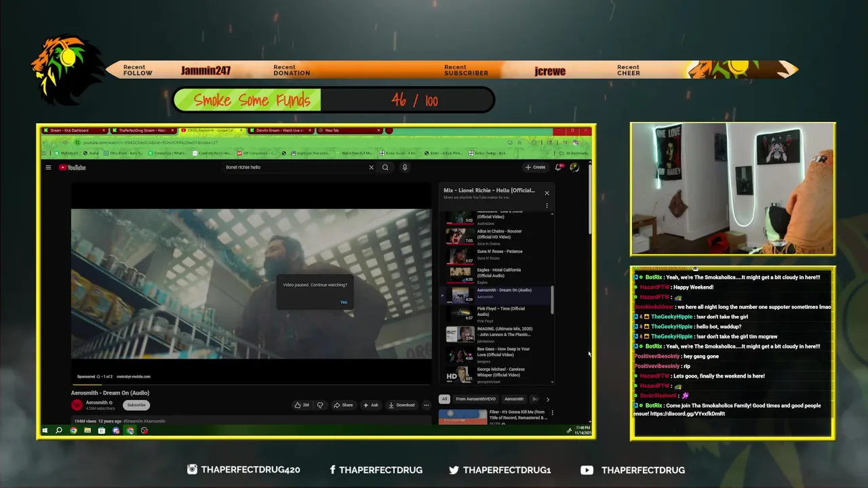Viewport: 868px width, 488px height.
Task: Click the Ask button under the video
Action: tap(370, 405)
